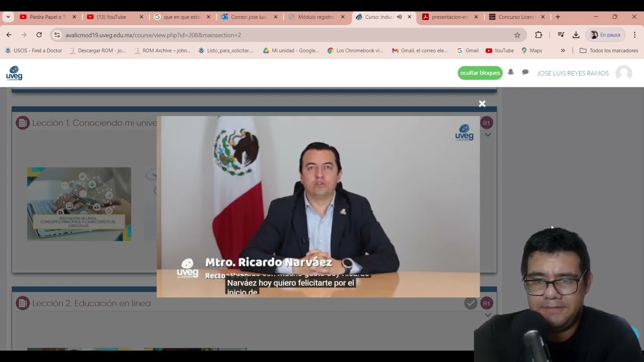
Task: Click the R1 badge on Lección 2
Action: click(487, 303)
